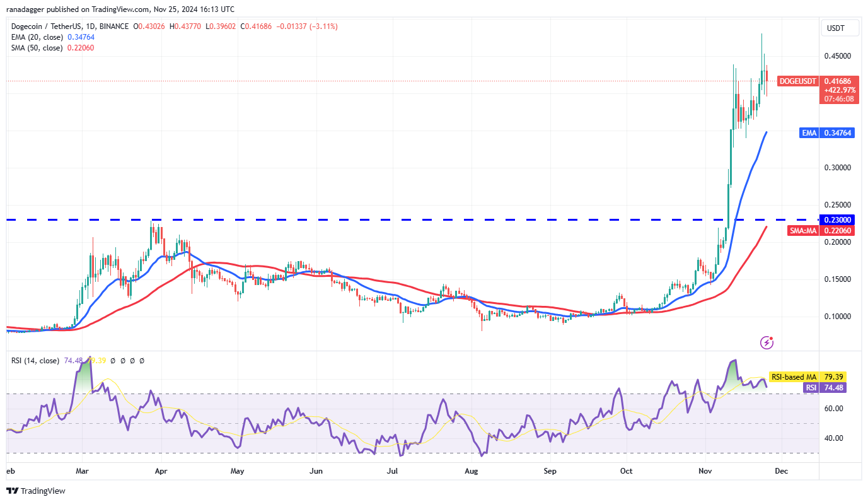Image resolution: width=868 pixels, height=502 pixels.
Task: Click the blue 0.34764 EMA value label
Action: pyautogui.click(x=837, y=133)
